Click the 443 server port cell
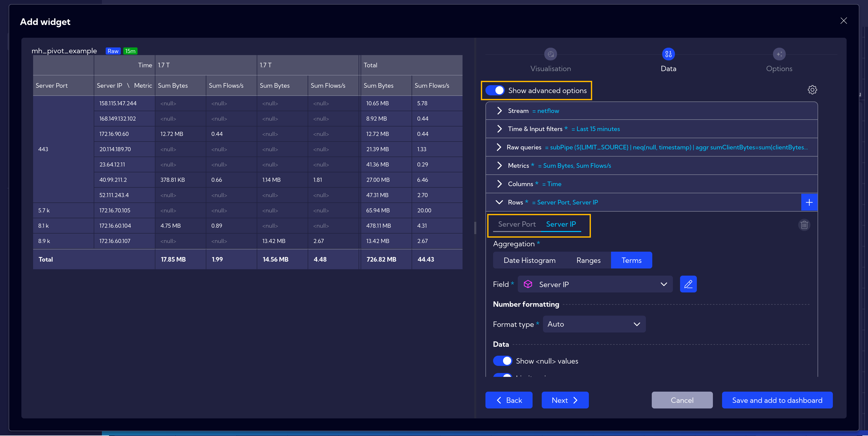This screenshot has height=436, width=868. pyautogui.click(x=63, y=149)
